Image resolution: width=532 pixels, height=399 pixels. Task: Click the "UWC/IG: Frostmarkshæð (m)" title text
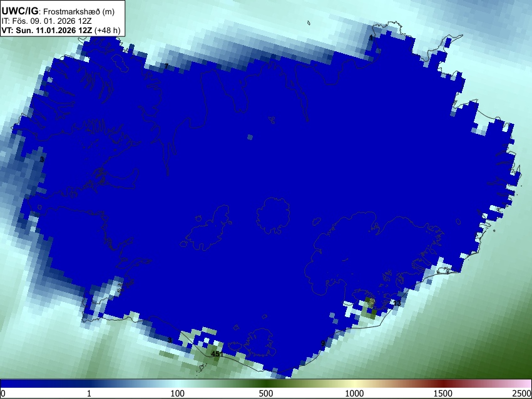[x=58, y=11]
